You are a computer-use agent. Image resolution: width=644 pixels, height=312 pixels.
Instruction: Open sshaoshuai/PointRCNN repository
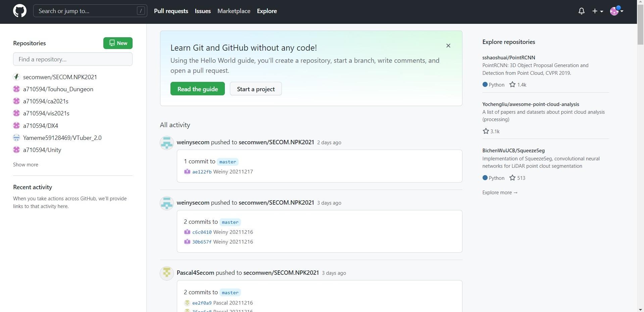pos(509,58)
